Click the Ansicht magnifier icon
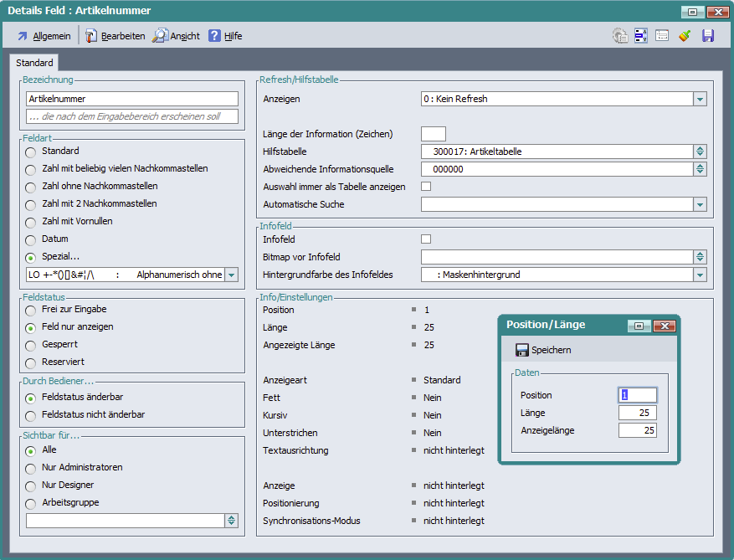Viewport: 734px width, 560px height. pos(160,36)
